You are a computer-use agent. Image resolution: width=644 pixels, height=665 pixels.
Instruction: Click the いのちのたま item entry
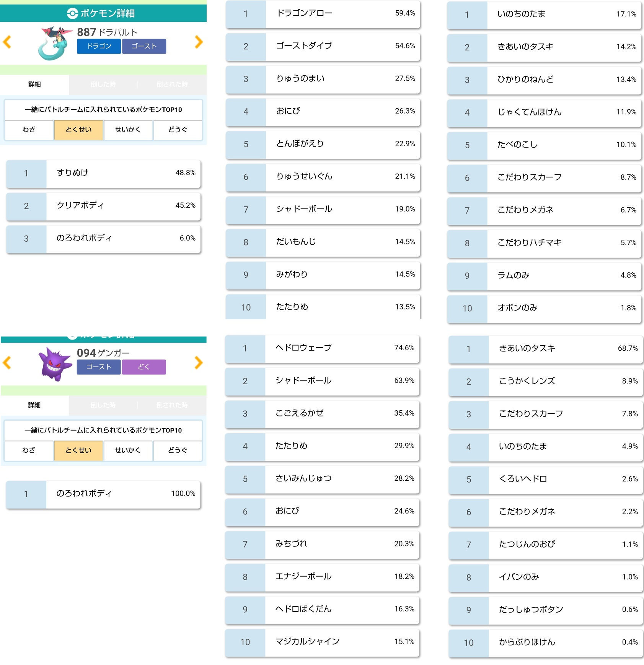[x=544, y=15]
